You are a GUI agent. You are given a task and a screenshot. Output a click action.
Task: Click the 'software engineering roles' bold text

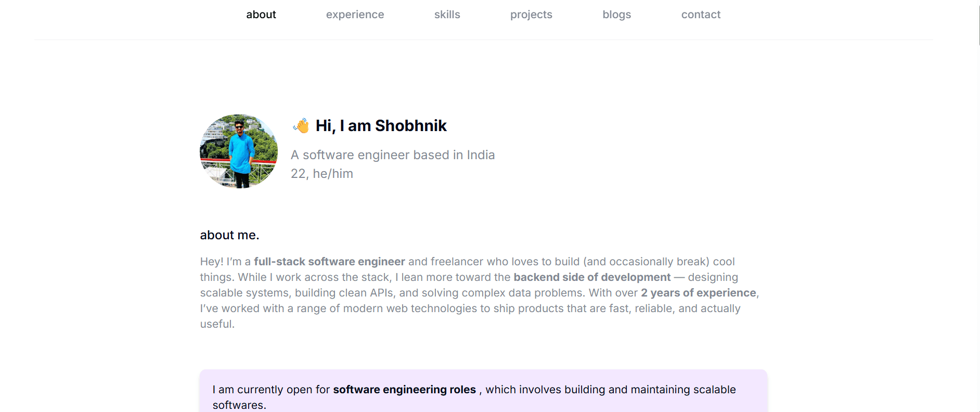[x=404, y=389]
